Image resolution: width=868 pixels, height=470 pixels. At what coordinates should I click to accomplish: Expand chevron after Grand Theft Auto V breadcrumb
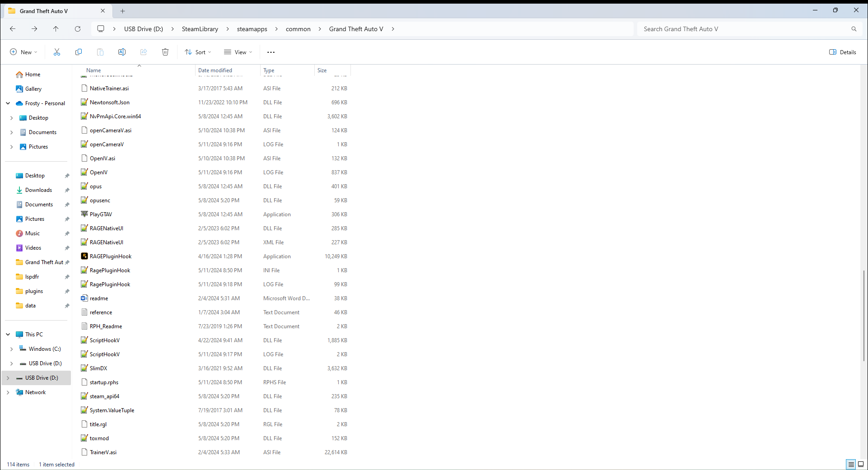pyautogui.click(x=393, y=29)
